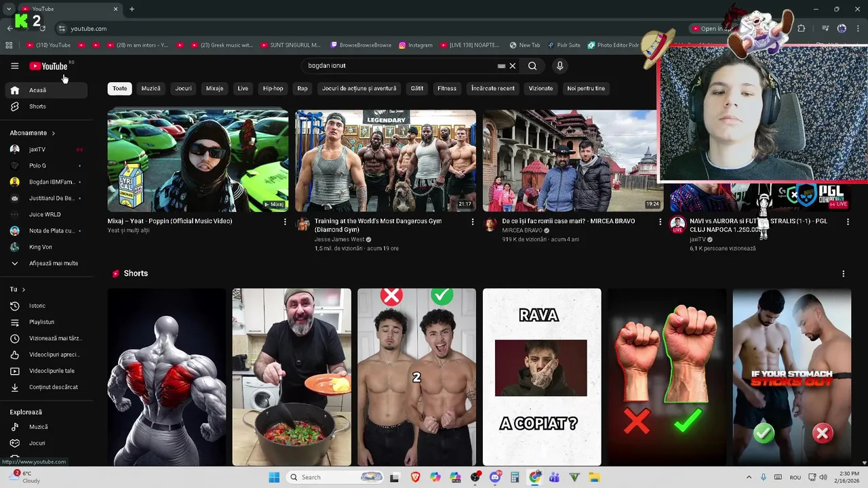Open King Von subscription
Screen dimensions: 868x488
click(46, 247)
